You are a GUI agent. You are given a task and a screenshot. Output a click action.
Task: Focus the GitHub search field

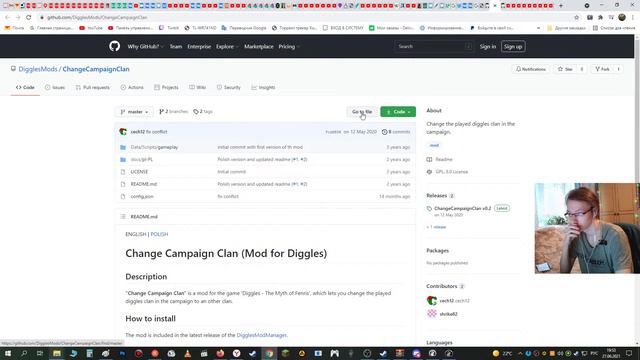(434, 47)
